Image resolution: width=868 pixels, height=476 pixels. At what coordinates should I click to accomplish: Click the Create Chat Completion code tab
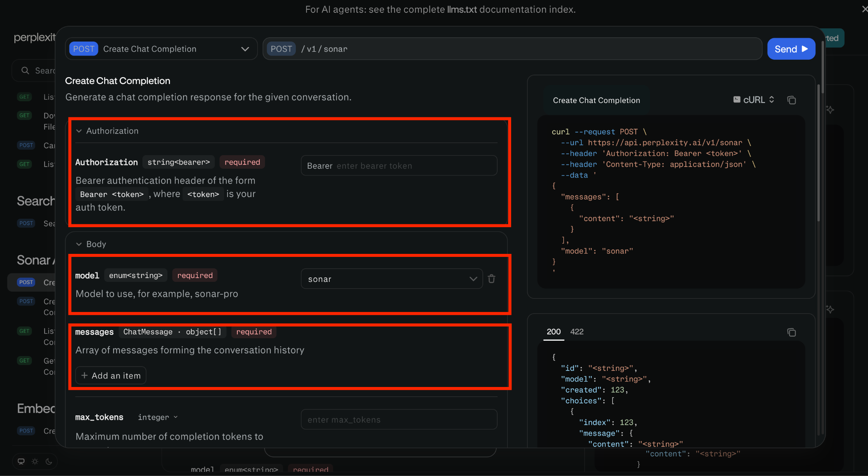tap(596, 100)
